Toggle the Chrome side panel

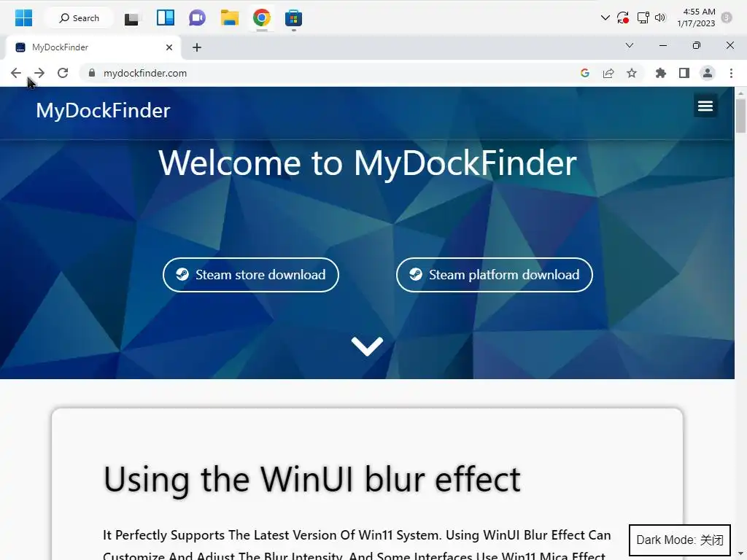coord(684,73)
